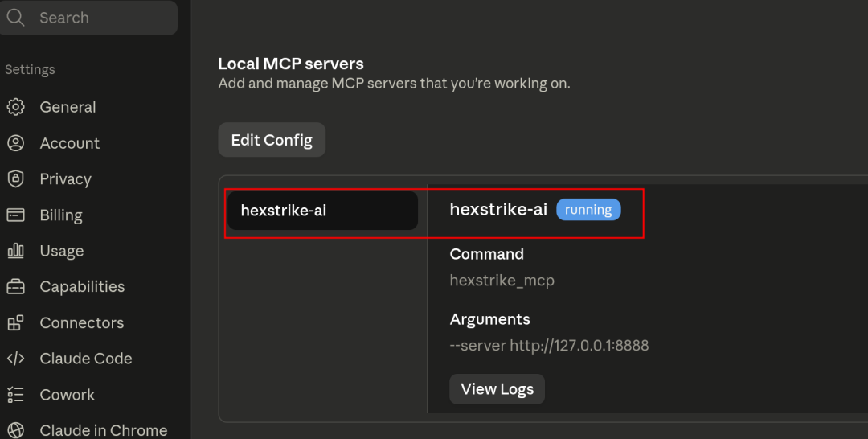Open Claude in Chrome settings
Screen dimensions: 868x439
click(x=103, y=430)
